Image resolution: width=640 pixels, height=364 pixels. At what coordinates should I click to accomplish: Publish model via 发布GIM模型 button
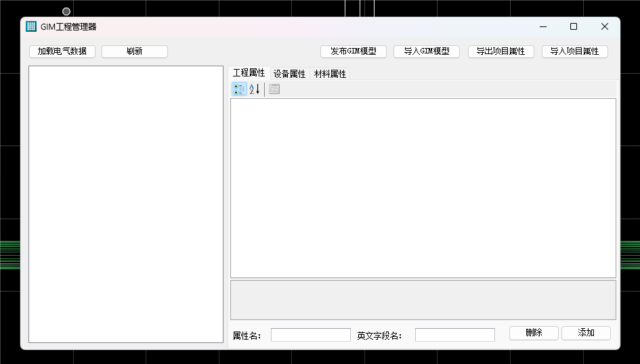click(354, 51)
